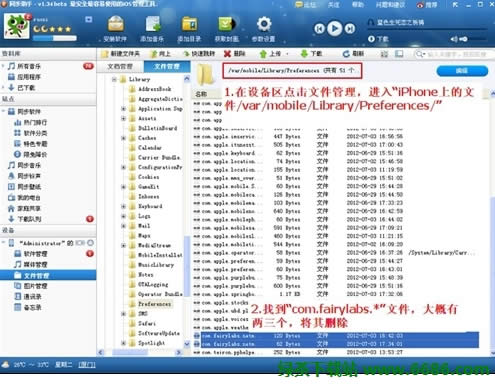Play the current song with the play button
The height and width of the screenshot is (385, 495).
point(335,28)
